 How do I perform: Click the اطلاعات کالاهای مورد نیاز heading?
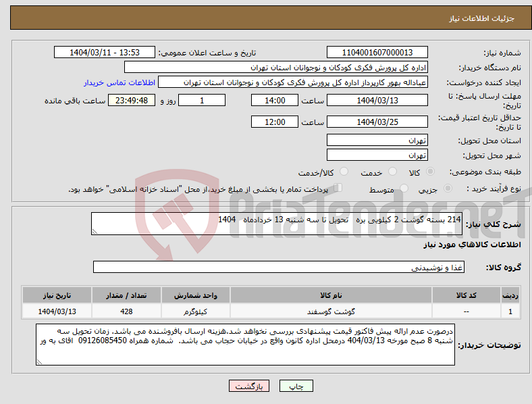(472, 245)
